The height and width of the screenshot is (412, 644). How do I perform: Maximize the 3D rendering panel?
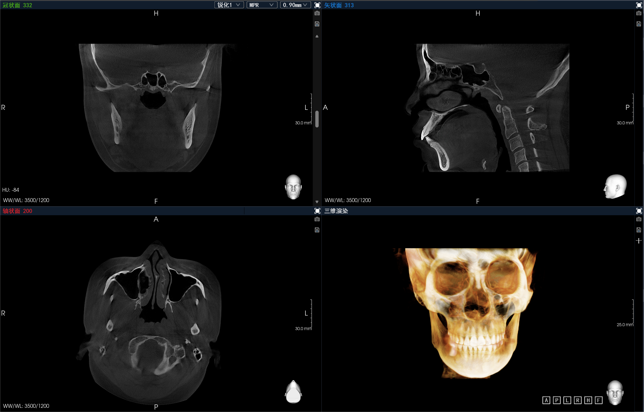pyautogui.click(x=639, y=211)
